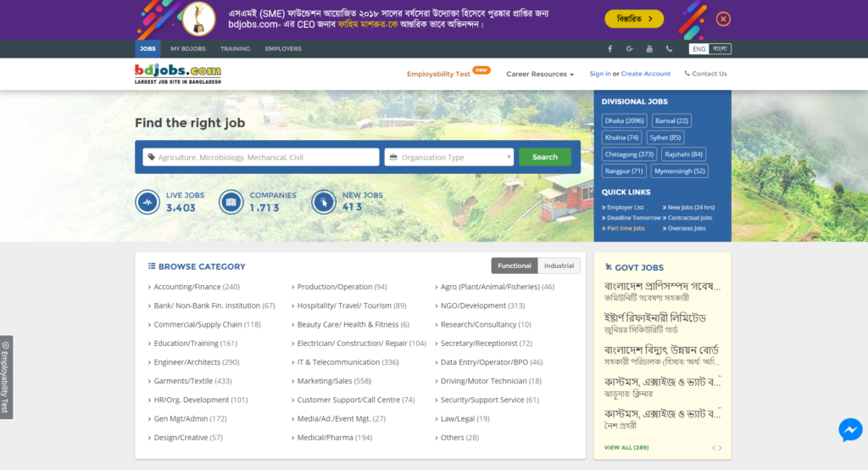The image size is (868, 470).
Task: Toggle Industrial category view
Action: click(x=559, y=266)
